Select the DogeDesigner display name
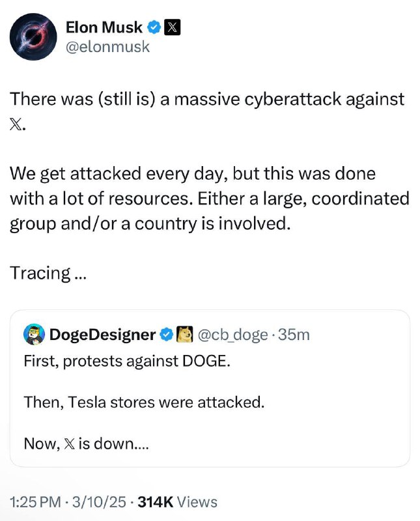 point(103,335)
